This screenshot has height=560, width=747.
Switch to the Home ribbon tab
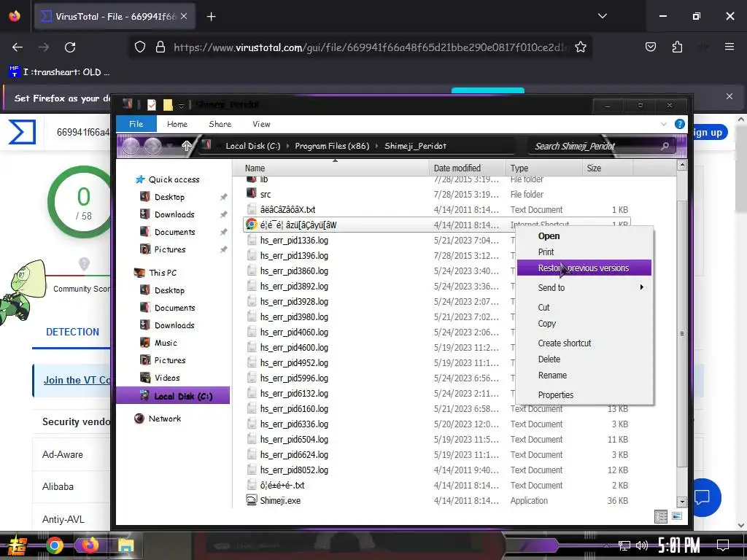[x=177, y=124]
